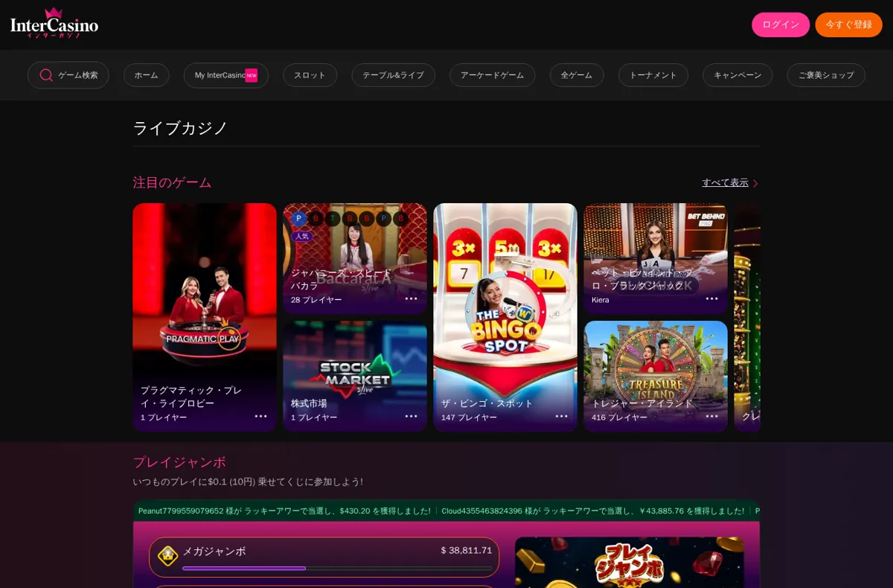893x588 pixels.
Task: Click the 注目のゲーム heading
Action: point(172,182)
